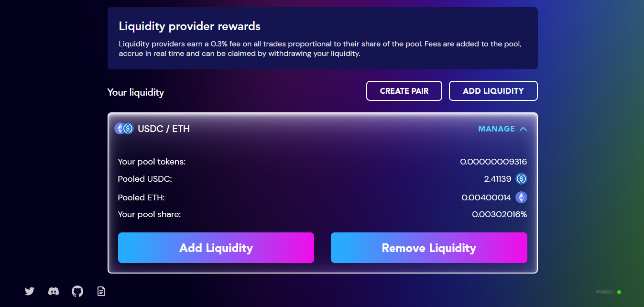Click the Liquidity provider rewards heading
The image size is (644, 307).
(x=190, y=26)
